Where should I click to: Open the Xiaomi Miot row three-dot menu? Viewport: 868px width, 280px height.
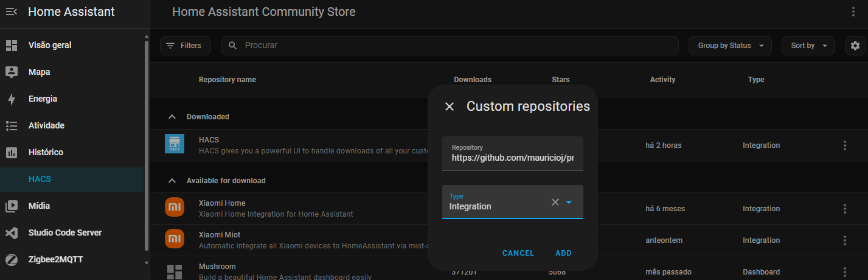(845, 240)
